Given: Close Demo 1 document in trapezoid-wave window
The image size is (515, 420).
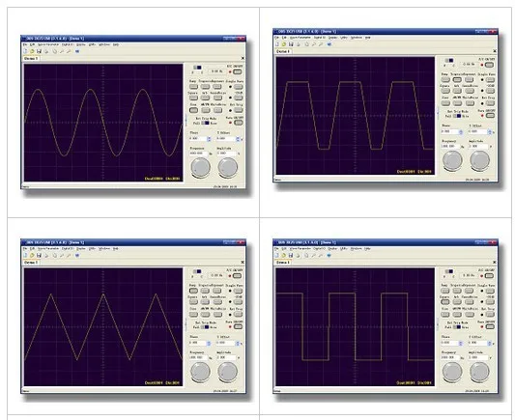Looking at the screenshot, I should (495, 51).
